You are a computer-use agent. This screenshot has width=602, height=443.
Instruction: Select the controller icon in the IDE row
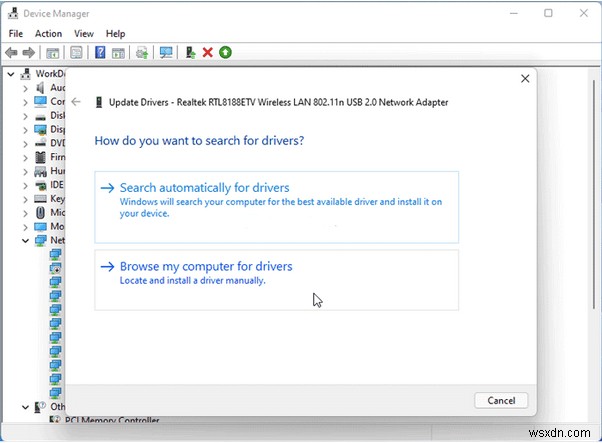[41, 185]
